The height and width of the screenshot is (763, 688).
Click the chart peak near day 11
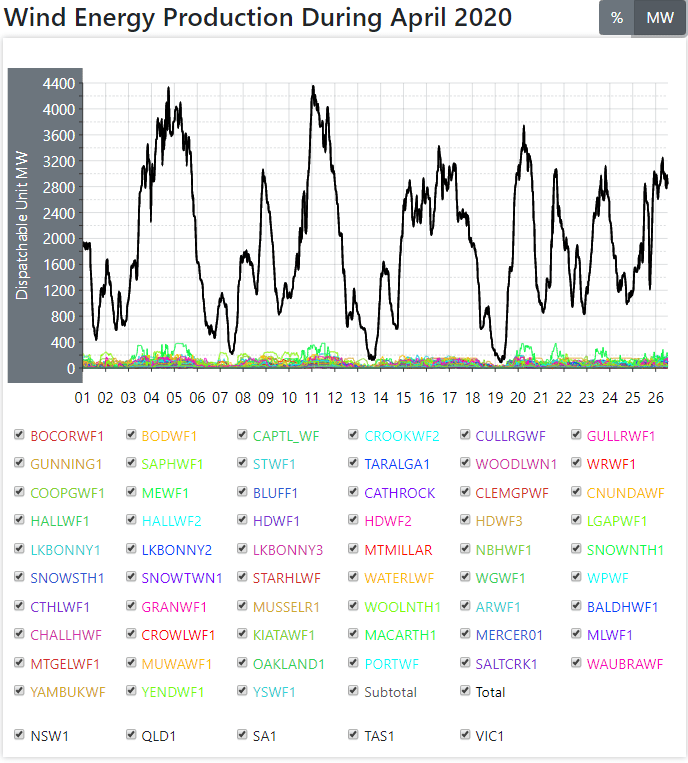click(x=313, y=87)
